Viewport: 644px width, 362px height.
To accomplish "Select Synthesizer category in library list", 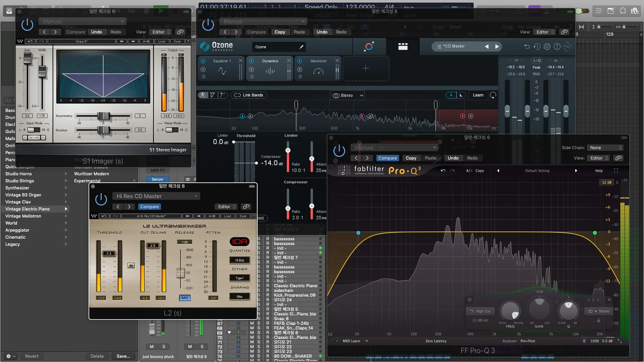I will pos(17,188).
